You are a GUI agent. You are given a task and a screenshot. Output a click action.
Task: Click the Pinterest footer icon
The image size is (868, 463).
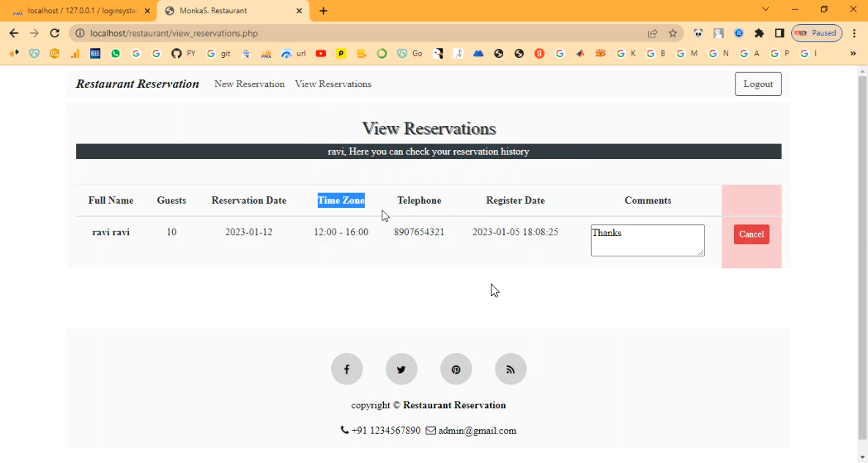click(456, 369)
